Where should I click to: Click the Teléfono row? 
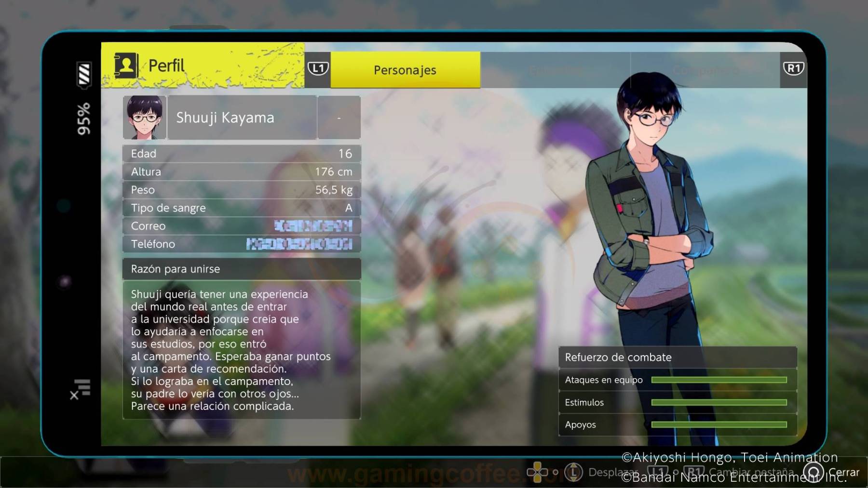pyautogui.click(x=242, y=244)
